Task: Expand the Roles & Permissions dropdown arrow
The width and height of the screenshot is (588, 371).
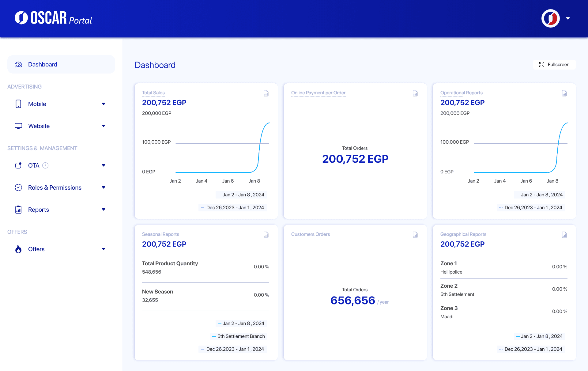Action: click(x=104, y=187)
